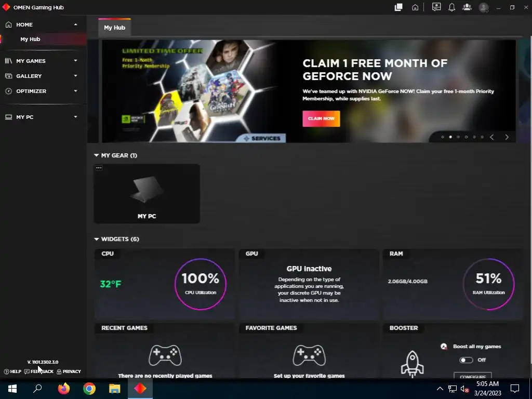This screenshot has width=532, height=399.
Task: Expand the MY PC sidebar arrow
Action: 76,117
